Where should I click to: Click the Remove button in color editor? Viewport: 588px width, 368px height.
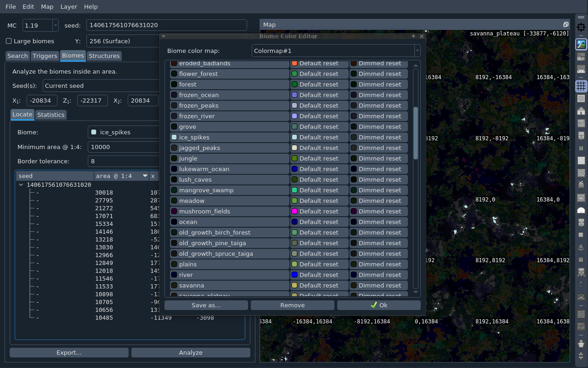(x=293, y=305)
